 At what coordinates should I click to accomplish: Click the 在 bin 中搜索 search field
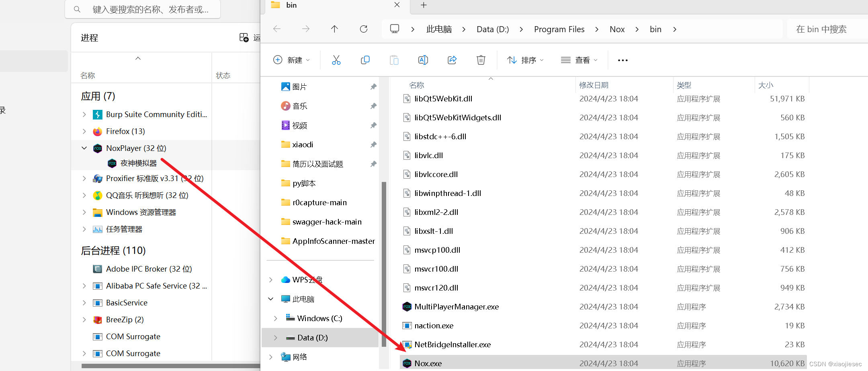828,29
